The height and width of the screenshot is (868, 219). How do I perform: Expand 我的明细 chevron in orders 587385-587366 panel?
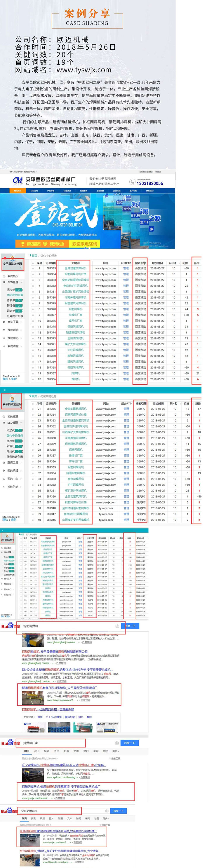point(21,330)
